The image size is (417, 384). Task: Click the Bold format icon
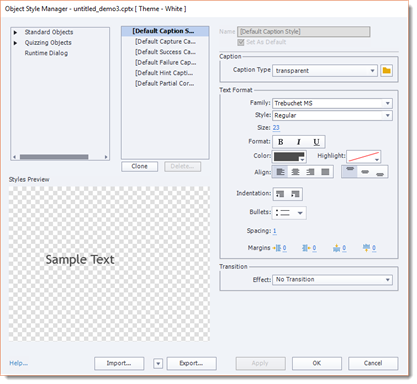(281, 142)
